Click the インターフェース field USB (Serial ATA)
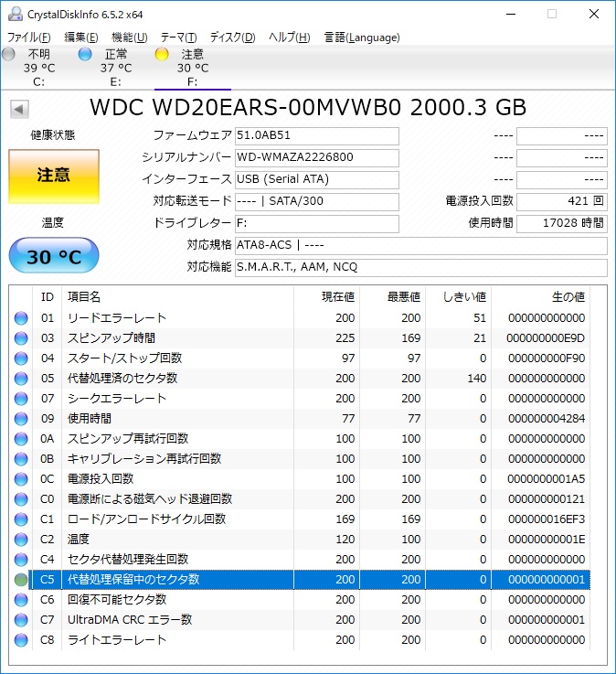 point(317,179)
